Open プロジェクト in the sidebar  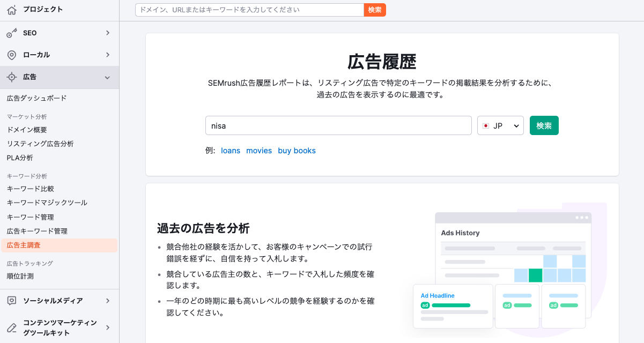coord(43,10)
